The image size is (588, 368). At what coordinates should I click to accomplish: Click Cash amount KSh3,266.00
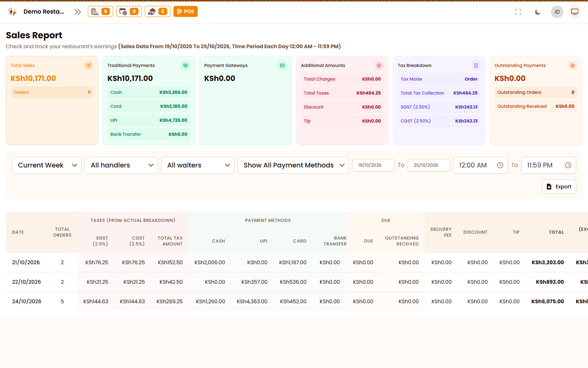pyautogui.click(x=173, y=92)
